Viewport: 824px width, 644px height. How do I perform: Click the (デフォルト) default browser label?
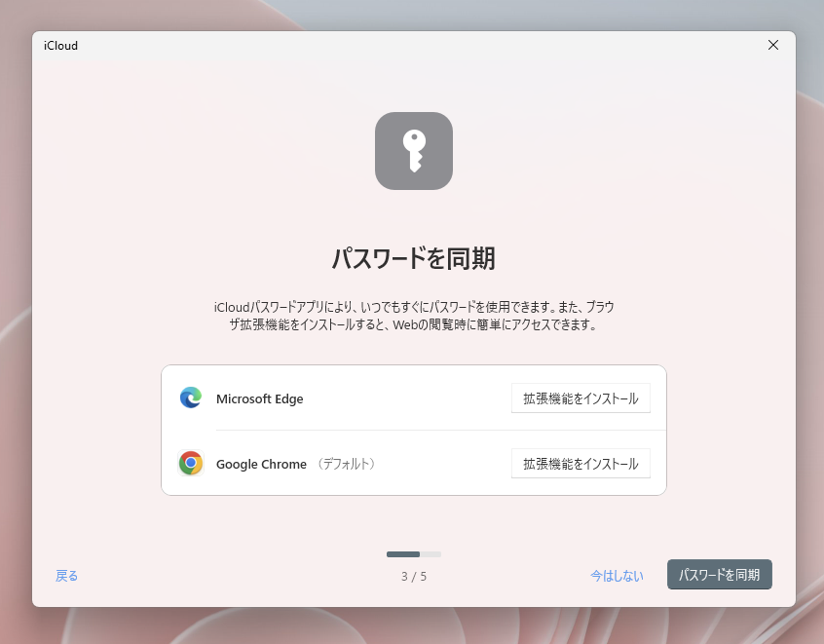346,464
